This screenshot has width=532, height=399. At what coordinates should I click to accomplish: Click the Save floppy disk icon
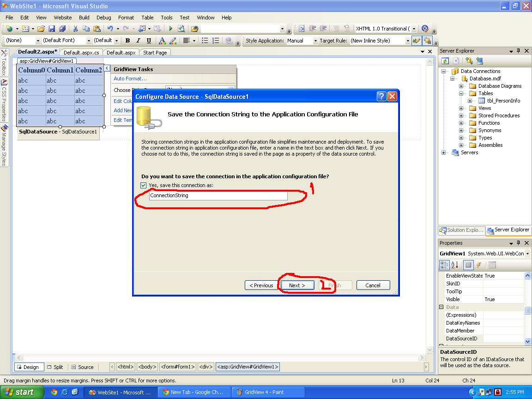pos(52,29)
